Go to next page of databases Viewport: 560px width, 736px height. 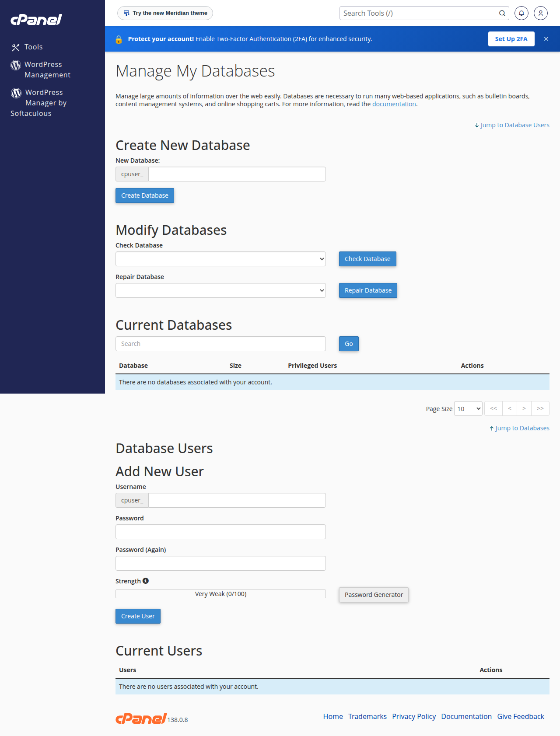(x=524, y=408)
